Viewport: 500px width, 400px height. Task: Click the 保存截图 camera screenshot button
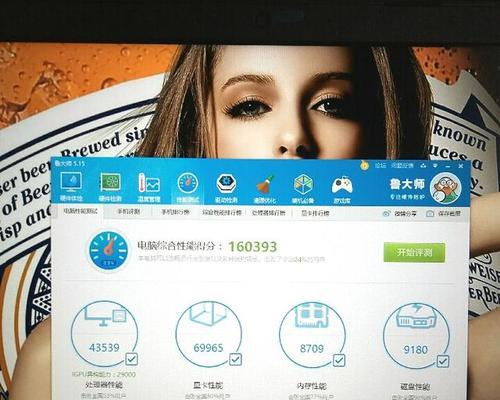[443, 214]
